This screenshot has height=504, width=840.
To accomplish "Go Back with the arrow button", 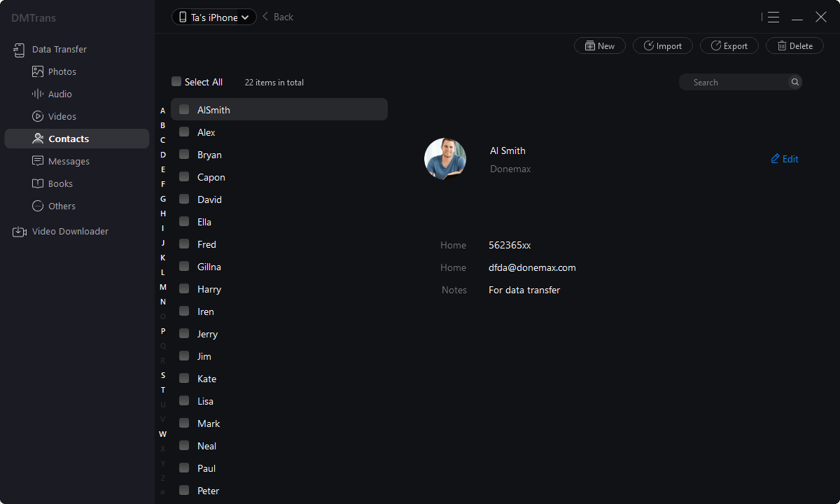I will pyautogui.click(x=278, y=17).
